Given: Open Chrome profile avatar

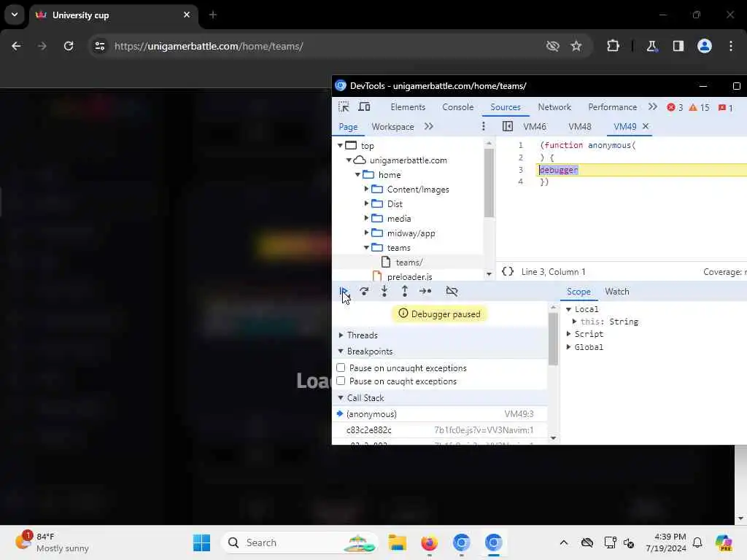Looking at the screenshot, I should (x=704, y=46).
